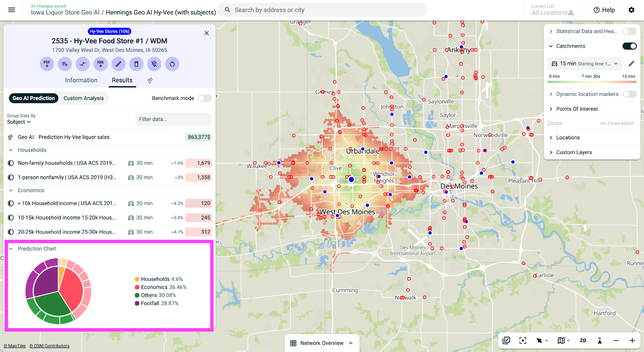Click the Economics legend color swatch
The width and height of the screenshot is (644, 352).
coord(137,287)
